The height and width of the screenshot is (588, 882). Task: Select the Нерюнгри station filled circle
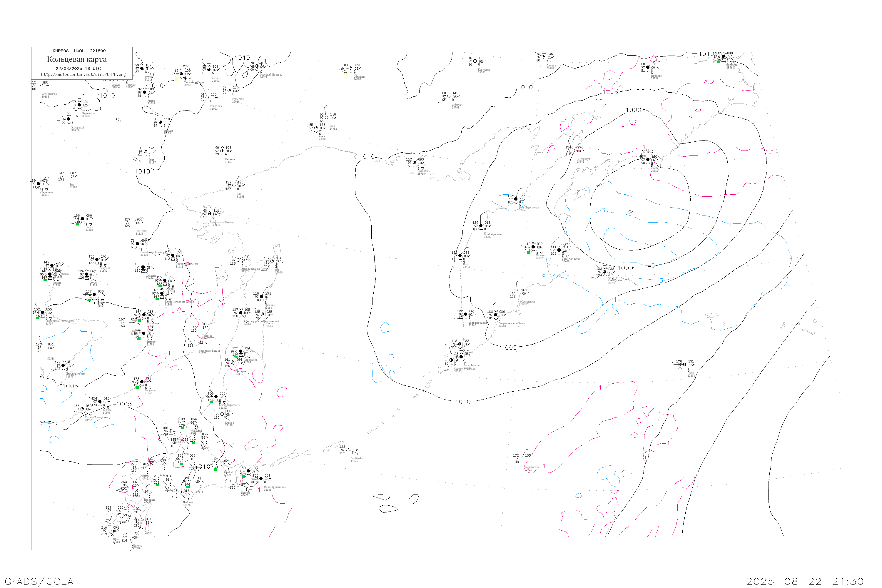click(x=79, y=105)
